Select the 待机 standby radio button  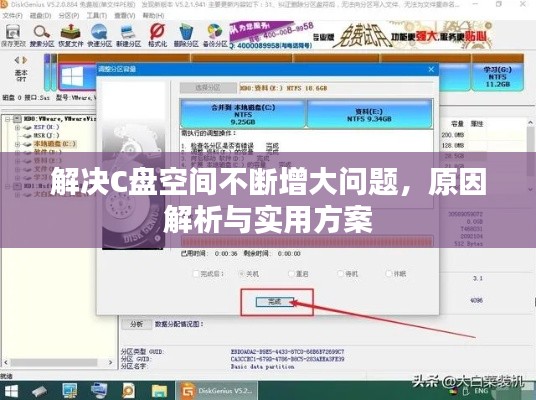point(340,274)
